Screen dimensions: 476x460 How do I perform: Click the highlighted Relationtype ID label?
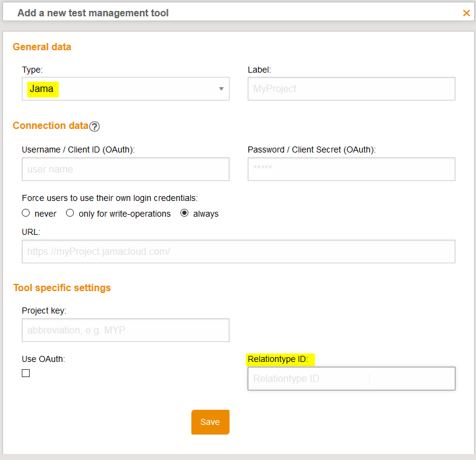coord(277,360)
